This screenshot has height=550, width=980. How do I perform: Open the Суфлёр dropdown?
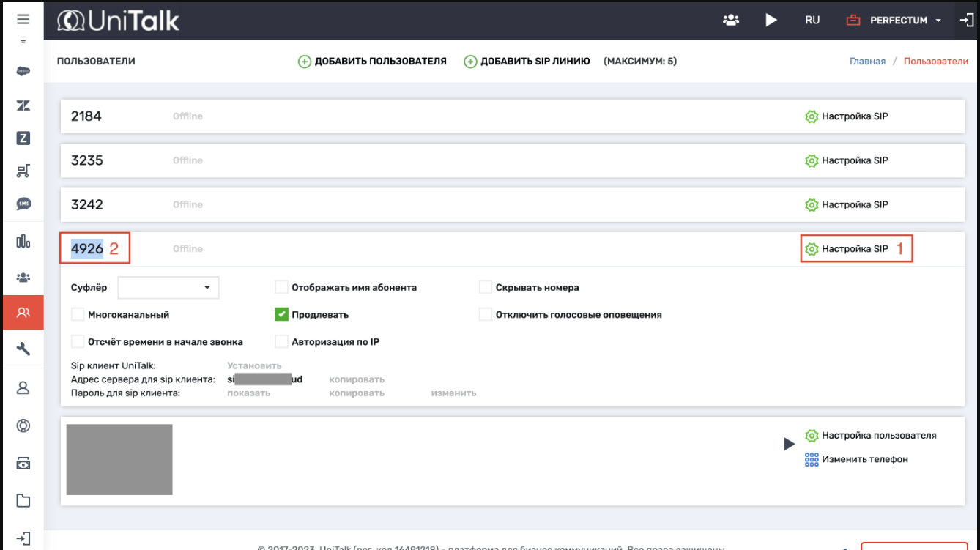click(x=168, y=288)
